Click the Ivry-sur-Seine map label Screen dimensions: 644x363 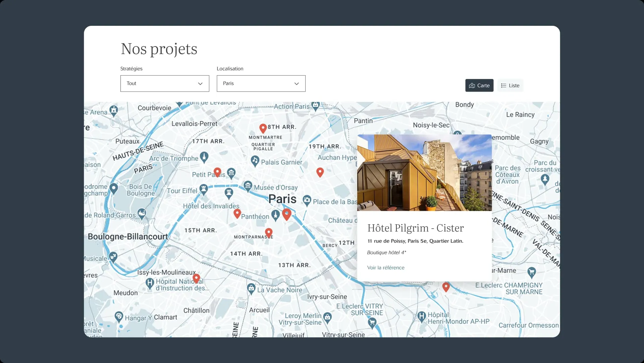click(x=327, y=297)
